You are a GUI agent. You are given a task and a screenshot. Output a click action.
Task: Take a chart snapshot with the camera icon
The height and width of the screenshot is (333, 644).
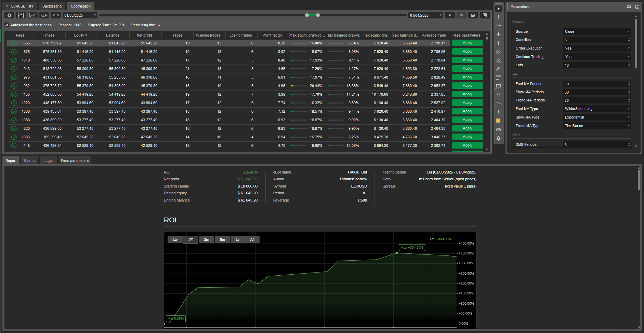tap(498, 129)
